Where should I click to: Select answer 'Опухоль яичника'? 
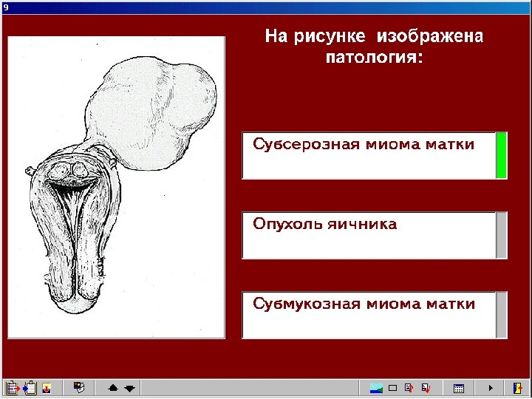(x=369, y=235)
